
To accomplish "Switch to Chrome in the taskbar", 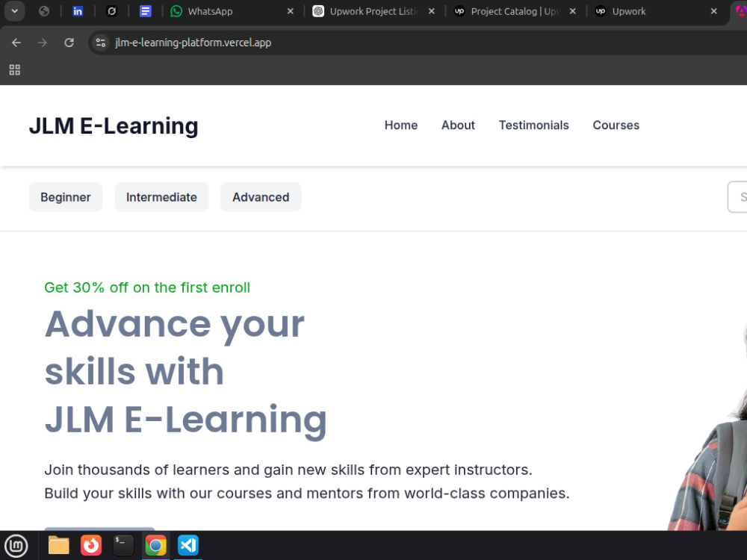I will (156, 546).
